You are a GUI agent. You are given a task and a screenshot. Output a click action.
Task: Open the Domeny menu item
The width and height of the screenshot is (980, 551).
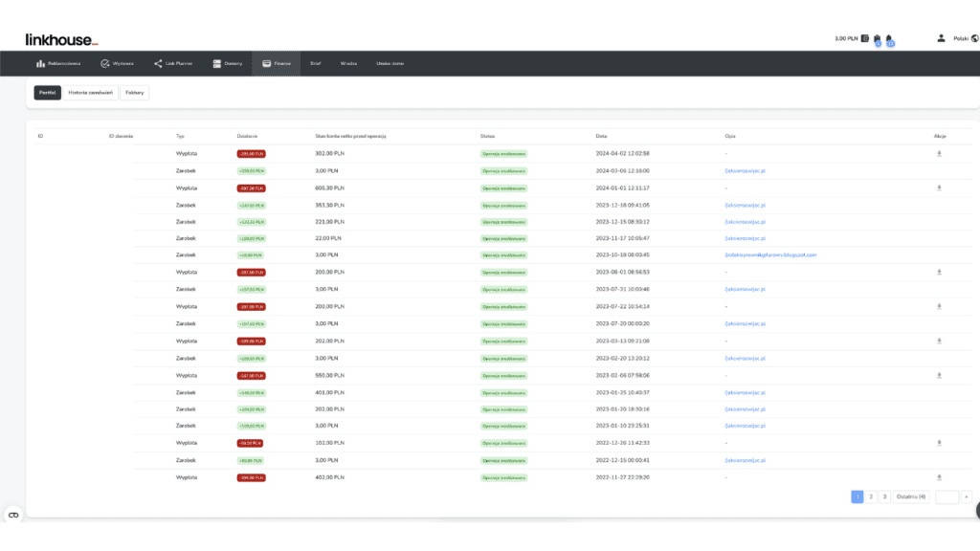click(228, 64)
